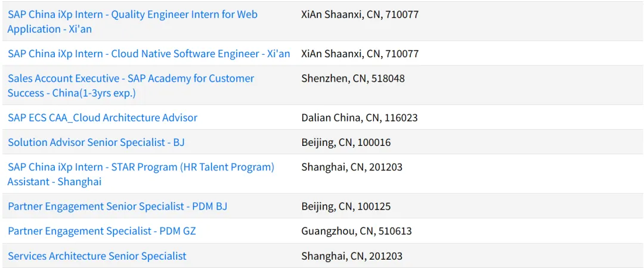Open Cloud Native Software Engineer Xi'an job

pos(149,54)
